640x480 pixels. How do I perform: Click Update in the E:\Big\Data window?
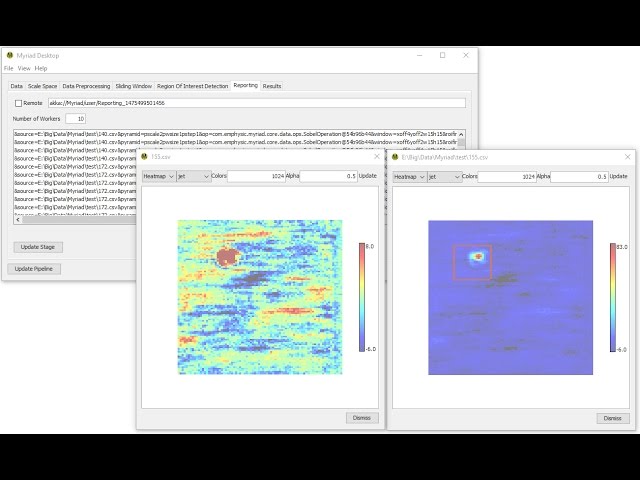(618, 176)
